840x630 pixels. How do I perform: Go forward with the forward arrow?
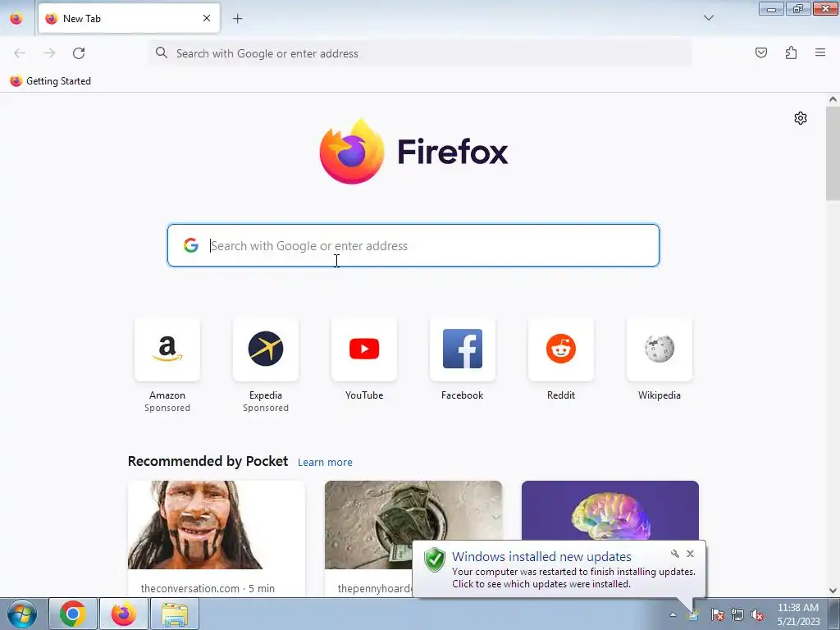pos(49,53)
